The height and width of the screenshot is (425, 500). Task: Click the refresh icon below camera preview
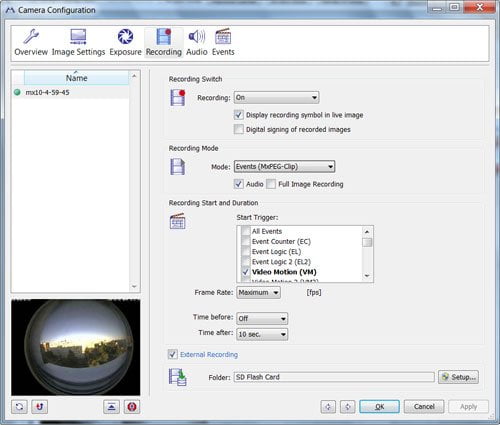(x=19, y=407)
